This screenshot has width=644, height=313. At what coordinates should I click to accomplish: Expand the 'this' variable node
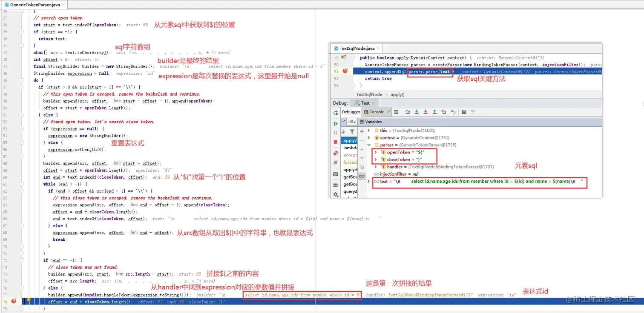(x=369, y=131)
